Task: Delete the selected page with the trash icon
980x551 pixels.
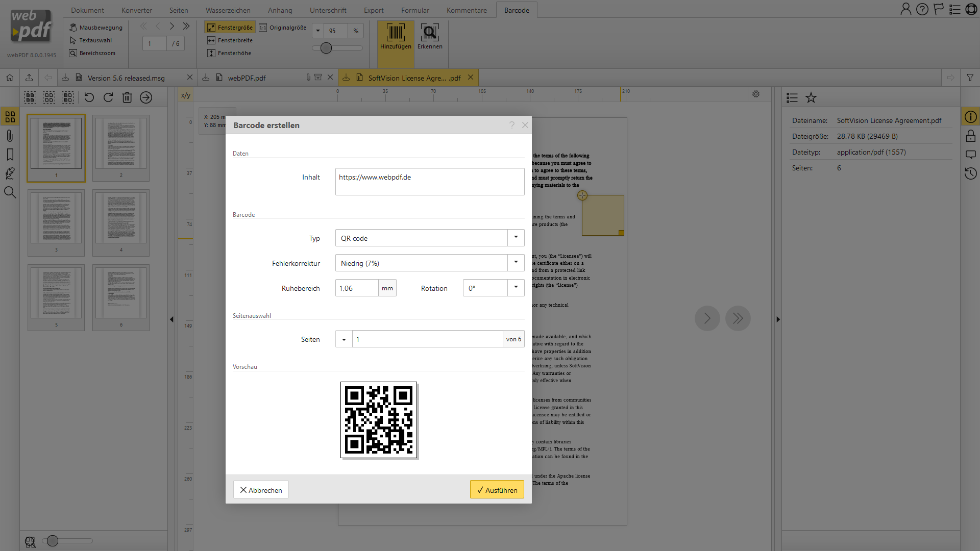Action: tap(127, 97)
